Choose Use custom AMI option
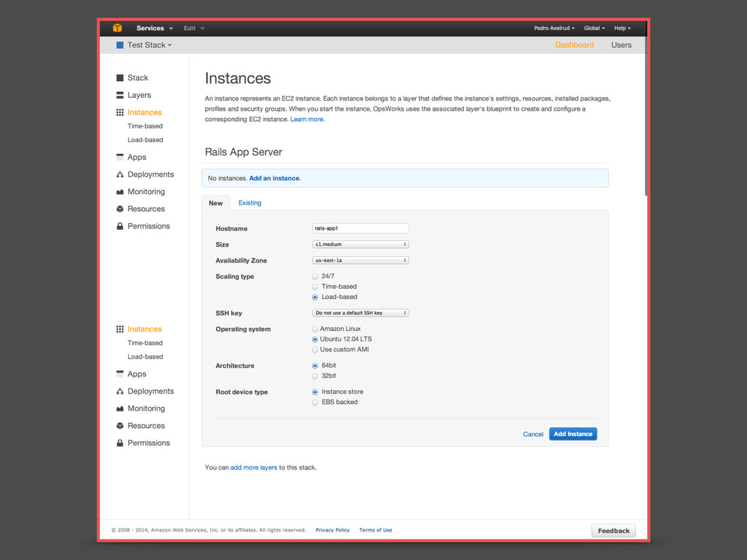 [x=315, y=350]
